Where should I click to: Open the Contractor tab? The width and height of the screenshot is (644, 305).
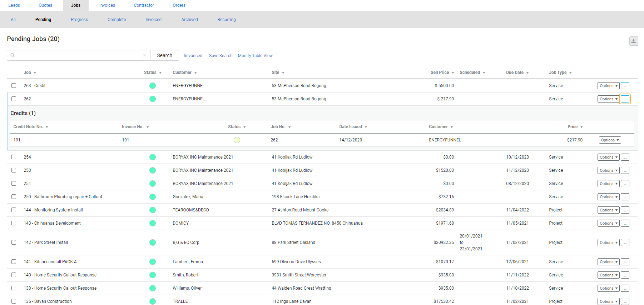(x=144, y=5)
